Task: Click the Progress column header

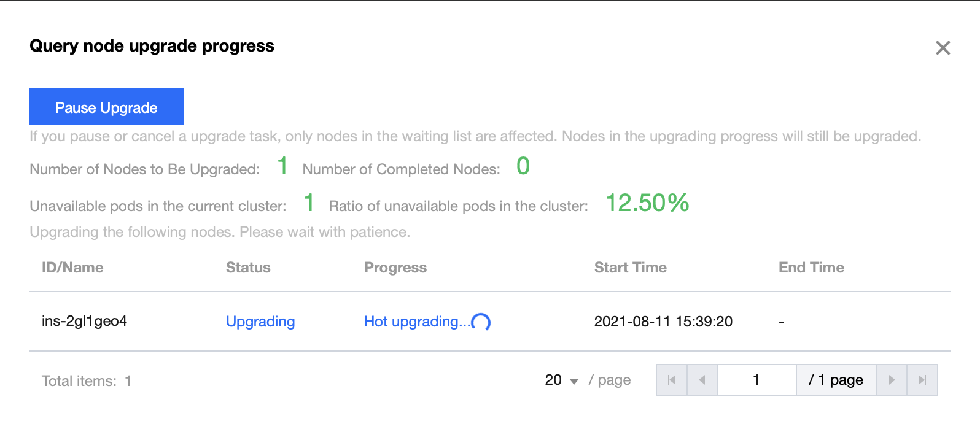Action: (x=395, y=268)
